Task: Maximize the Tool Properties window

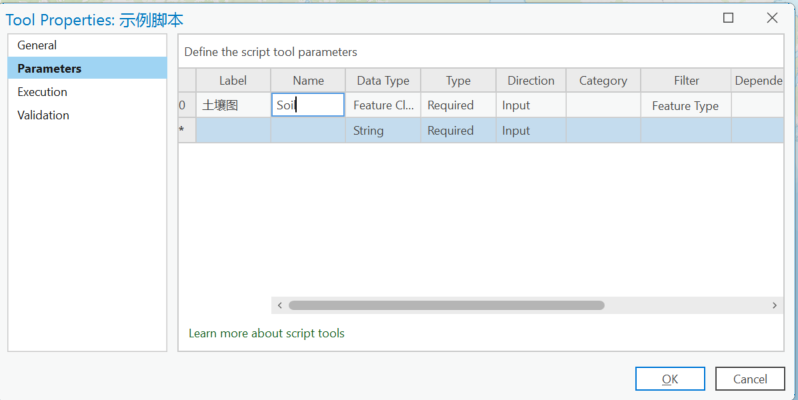Action: pos(728,18)
